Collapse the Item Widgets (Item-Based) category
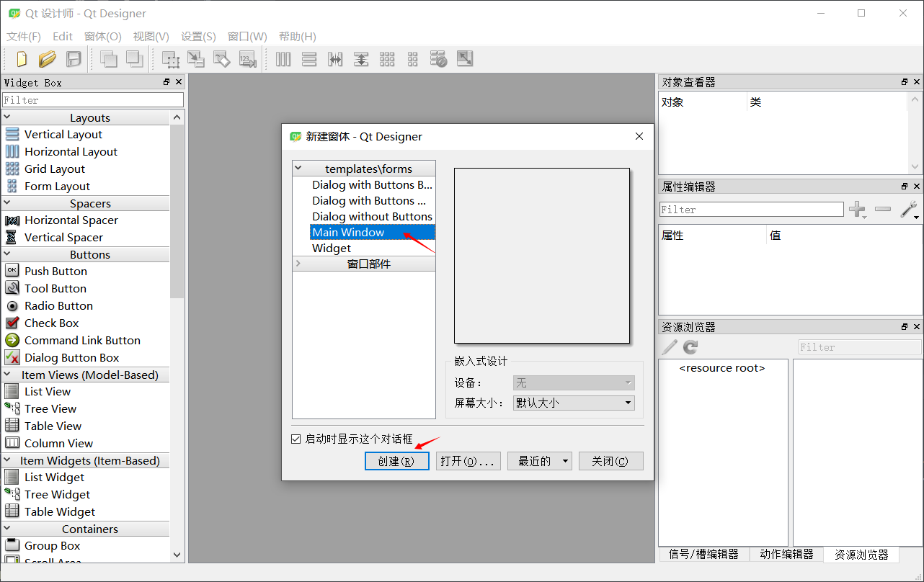This screenshot has width=924, height=582. coord(7,460)
